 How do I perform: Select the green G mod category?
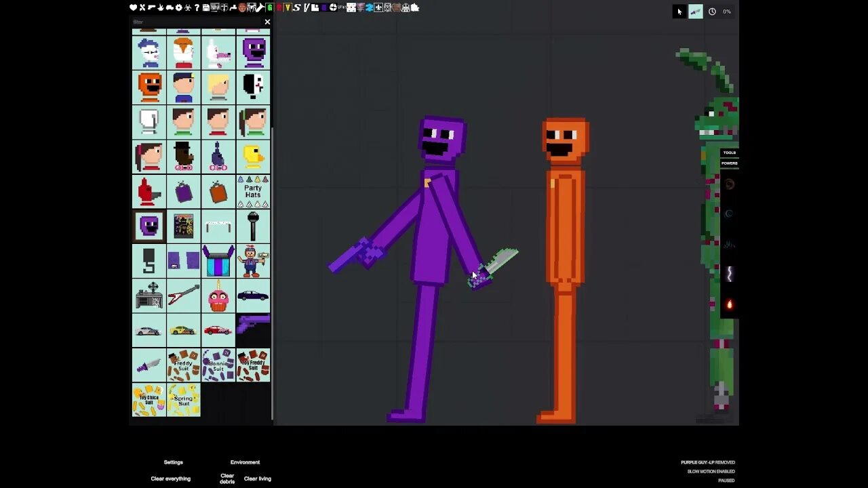269,7
